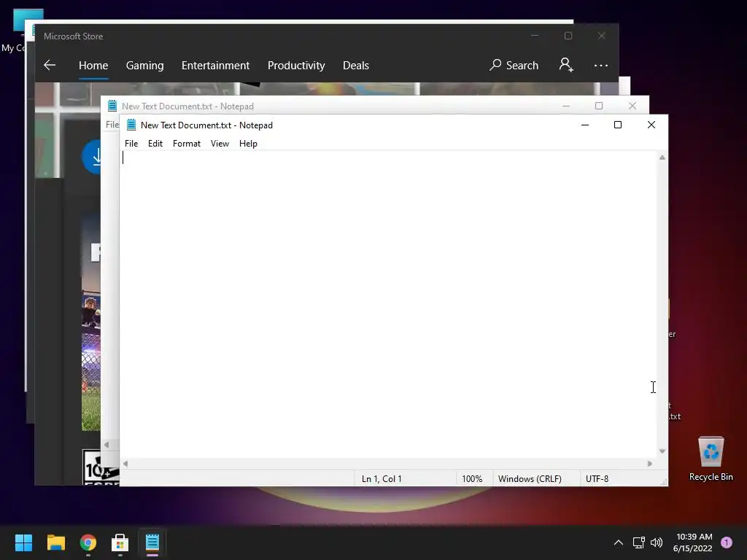The image size is (747, 560).
Task: Open the clock showing 10:39 AM
Action: [693, 542]
